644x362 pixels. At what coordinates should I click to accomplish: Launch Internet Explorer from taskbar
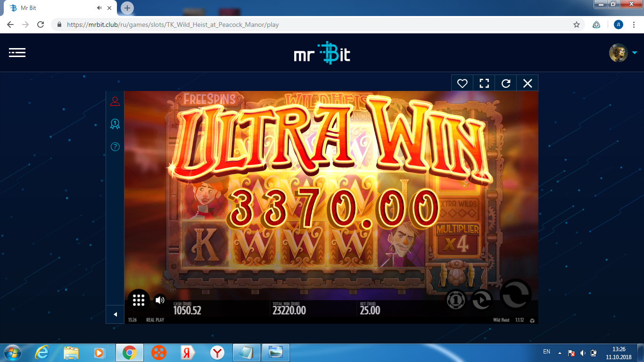[x=42, y=353]
